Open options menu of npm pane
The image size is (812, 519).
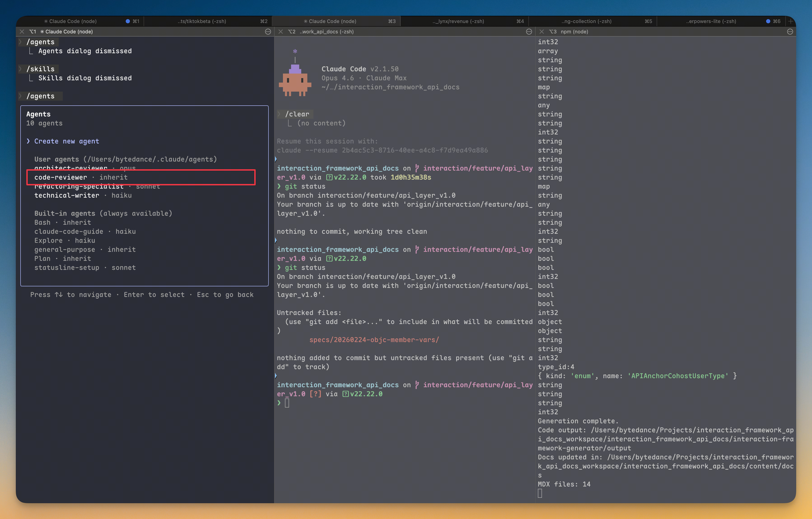[x=790, y=32]
